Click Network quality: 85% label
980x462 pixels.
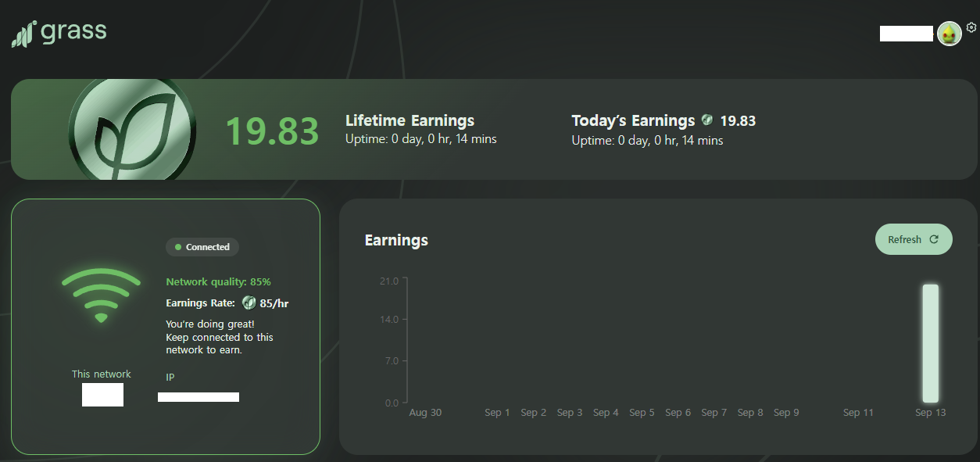click(x=219, y=282)
